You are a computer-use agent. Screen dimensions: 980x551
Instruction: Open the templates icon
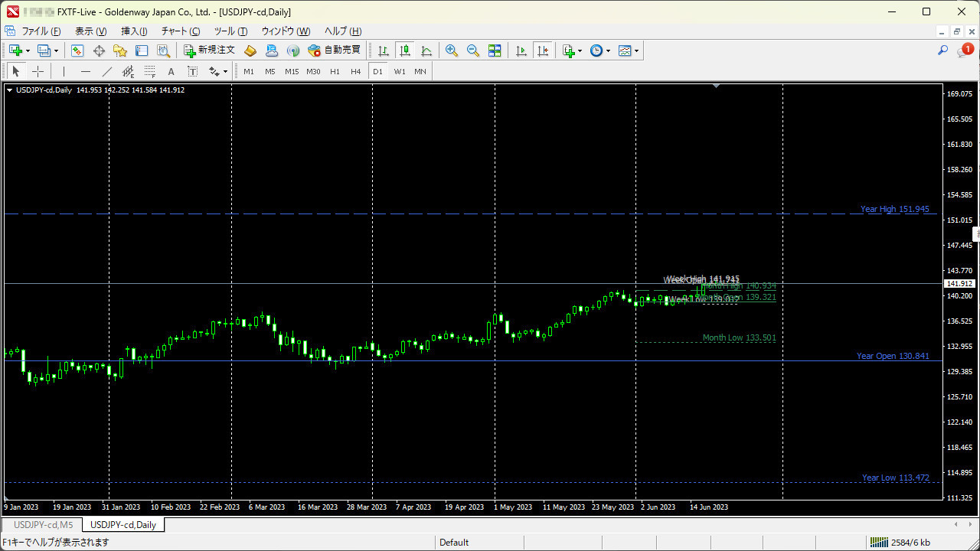click(x=625, y=51)
